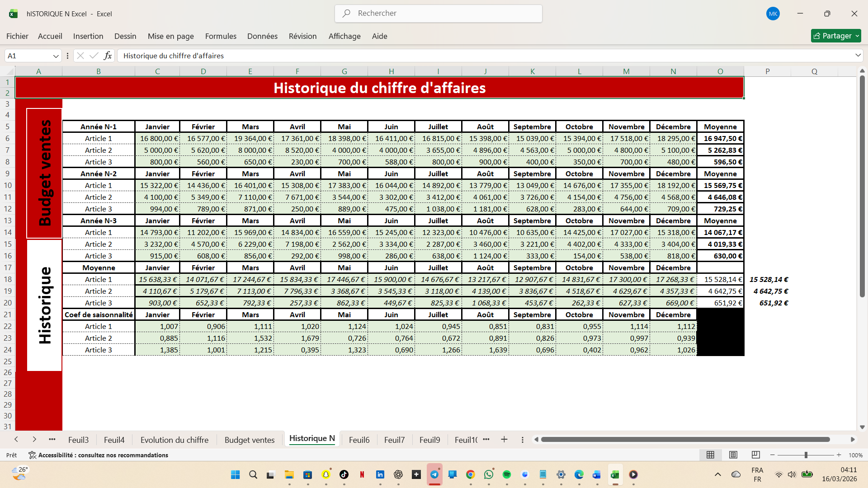The width and height of the screenshot is (868, 488).
Task: Click the Cancel entry X icon in formula bar
Action: pyautogui.click(x=80, y=56)
